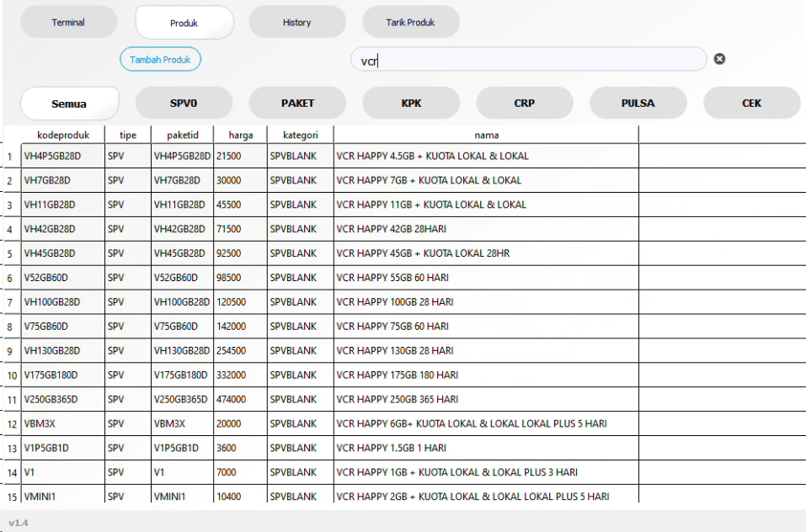Screen dimensions: 806x532
Task: Click the harga column header
Action: pos(240,134)
